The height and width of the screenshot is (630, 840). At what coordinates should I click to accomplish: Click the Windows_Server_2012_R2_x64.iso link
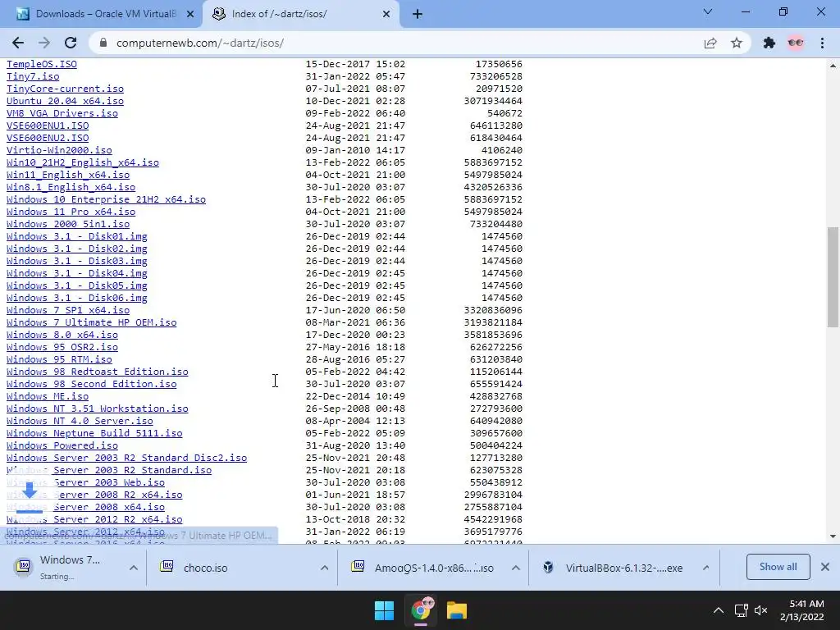click(94, 520)
